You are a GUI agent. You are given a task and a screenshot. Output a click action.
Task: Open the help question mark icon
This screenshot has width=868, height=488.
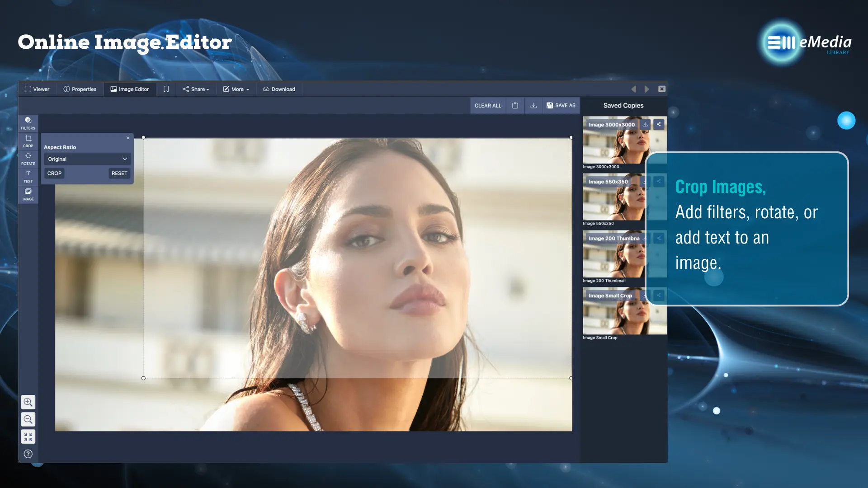pyautogui.click(x=28, y=454)
